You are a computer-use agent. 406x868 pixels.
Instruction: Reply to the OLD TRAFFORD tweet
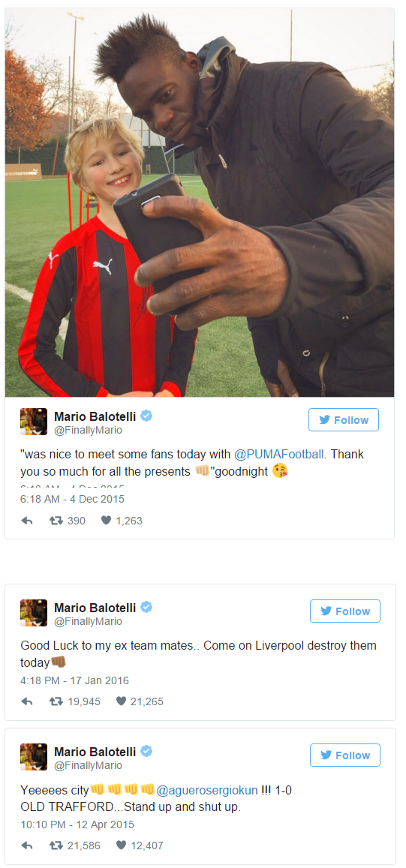tap(26, 845)
